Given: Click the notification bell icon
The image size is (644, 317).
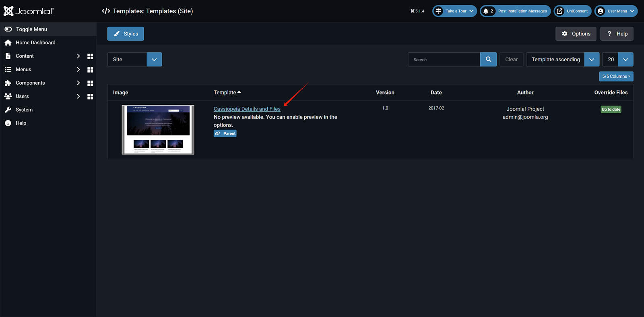Looking at the screenshot, I should click(486, 11).
